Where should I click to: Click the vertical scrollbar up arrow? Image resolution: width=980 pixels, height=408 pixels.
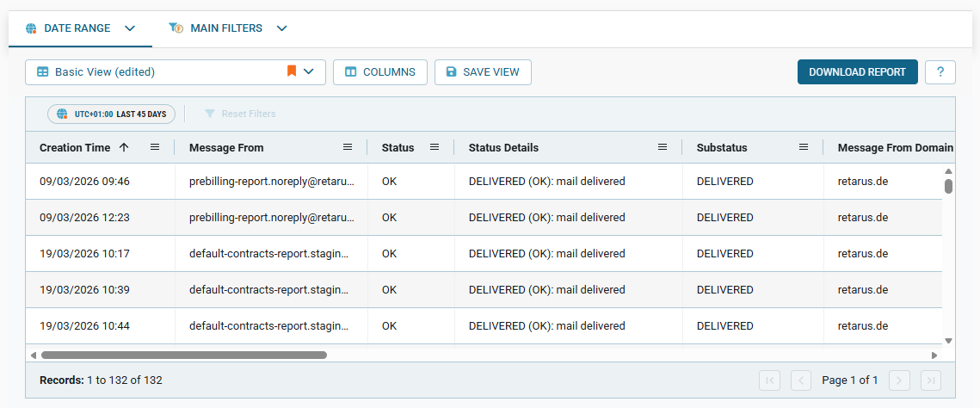point(948,170)
